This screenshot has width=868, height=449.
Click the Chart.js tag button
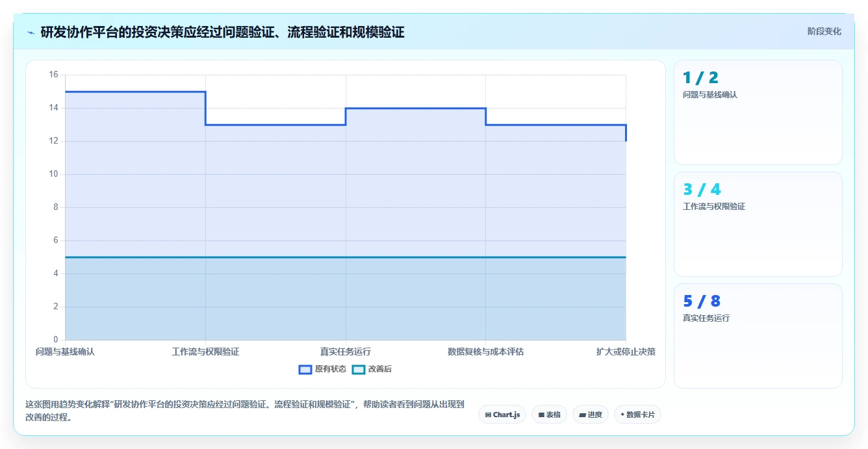click(502, 415)
